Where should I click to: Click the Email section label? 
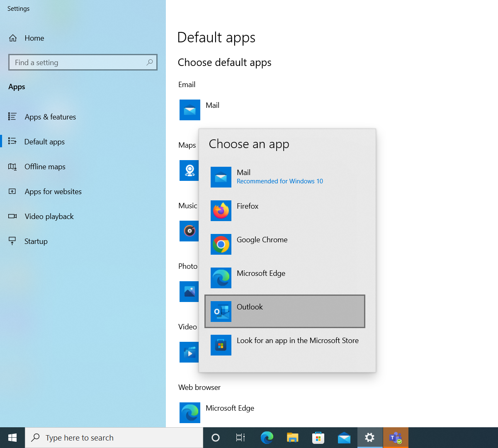[x=187, y=85]
